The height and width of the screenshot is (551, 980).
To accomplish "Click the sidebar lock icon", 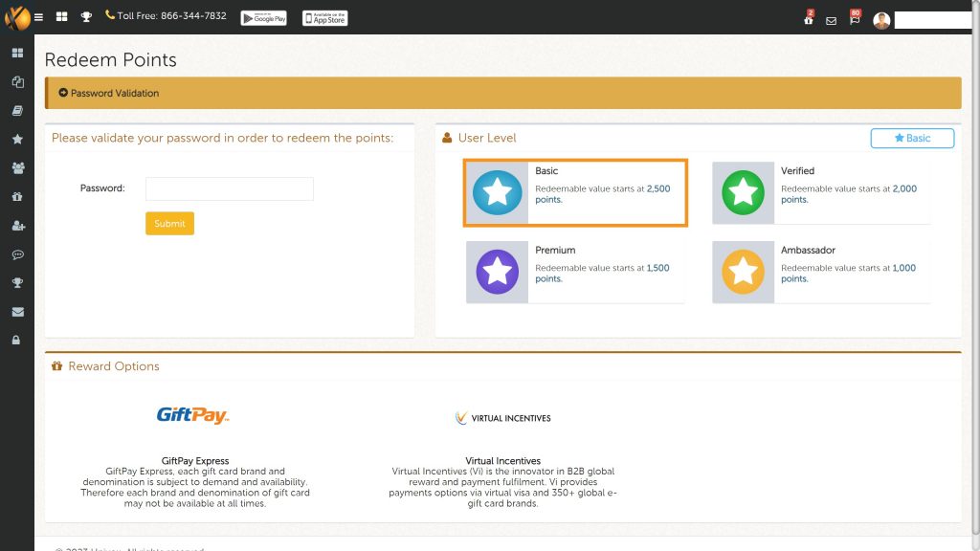I will [x=16, y=340].
